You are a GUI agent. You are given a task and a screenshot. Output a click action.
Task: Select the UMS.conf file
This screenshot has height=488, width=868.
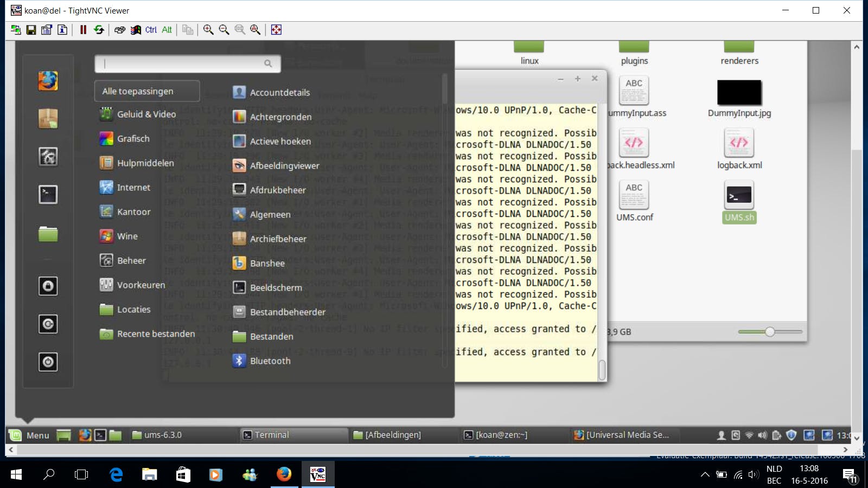[x=634, y=202]
